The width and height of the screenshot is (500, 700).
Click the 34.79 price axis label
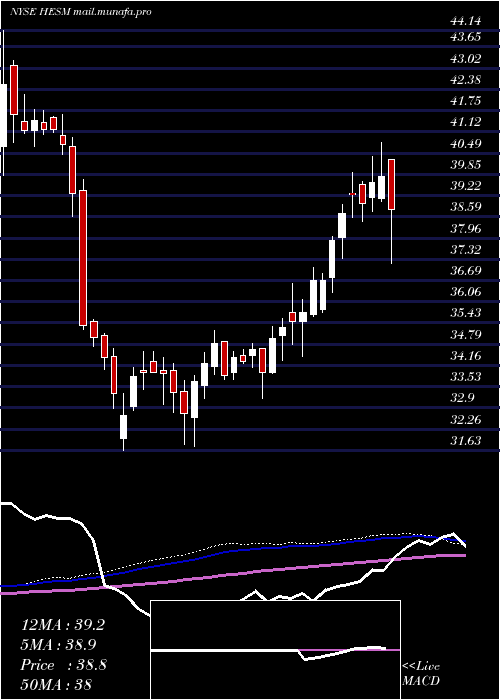[466, 334]
